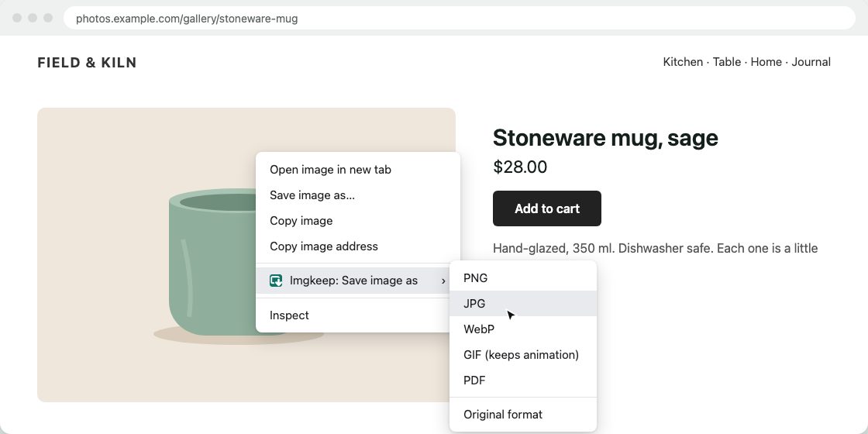Focus the browser address bar
The height and width of the screenshot is (434, 868).
[x=460, y=19]
